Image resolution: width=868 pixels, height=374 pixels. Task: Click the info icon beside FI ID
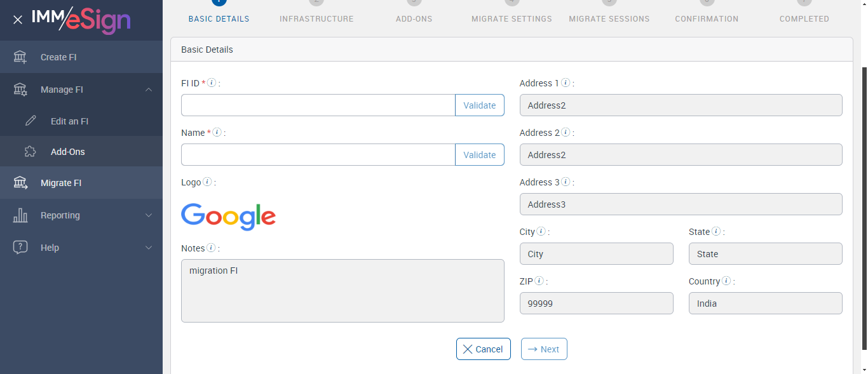[212, 83]
